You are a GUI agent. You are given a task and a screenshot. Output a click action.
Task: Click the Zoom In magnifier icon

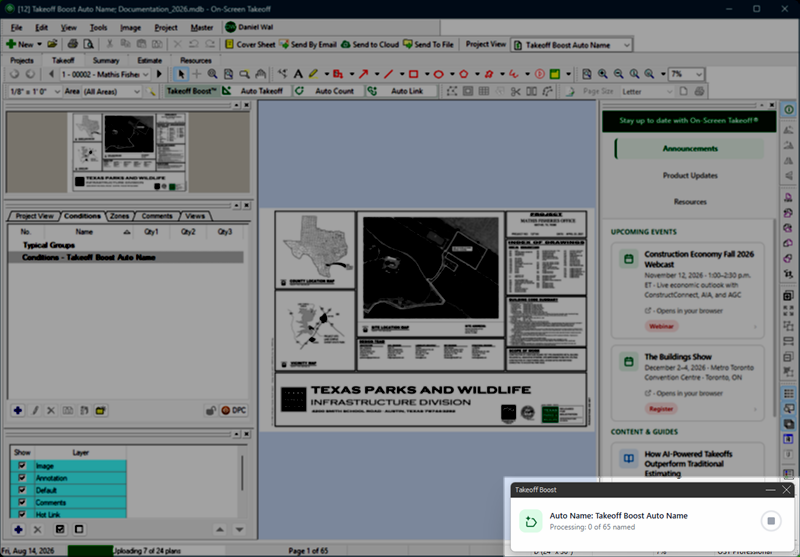[x=603, y=74]
